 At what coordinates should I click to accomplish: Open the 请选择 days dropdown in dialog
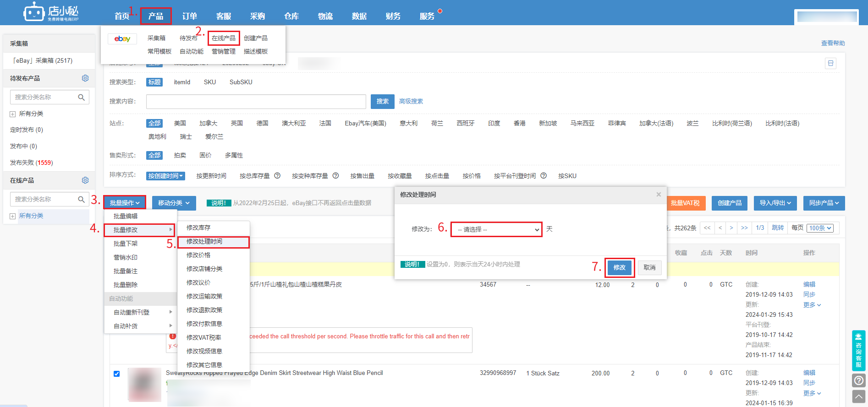(x=496, y=229)
